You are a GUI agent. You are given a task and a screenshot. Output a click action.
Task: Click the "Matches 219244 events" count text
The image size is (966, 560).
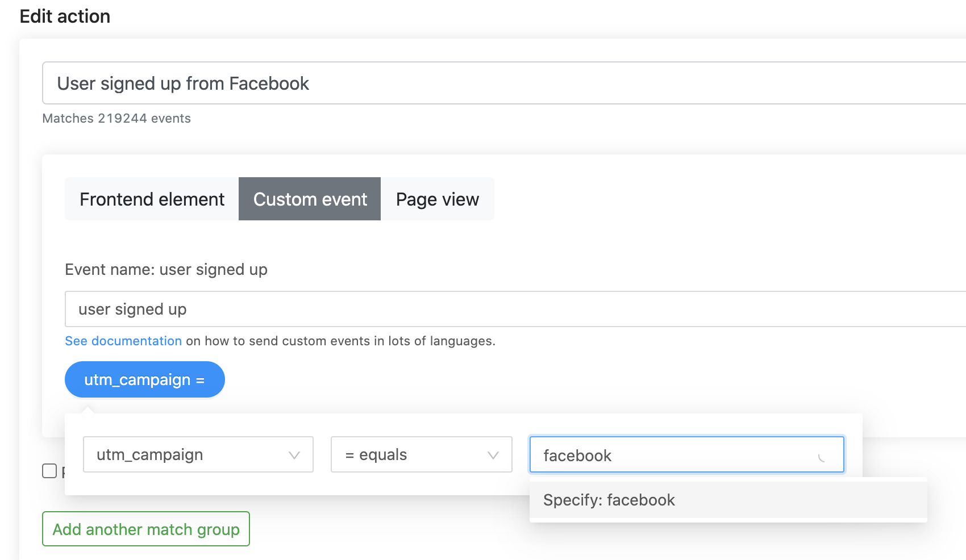coord(116,118)
